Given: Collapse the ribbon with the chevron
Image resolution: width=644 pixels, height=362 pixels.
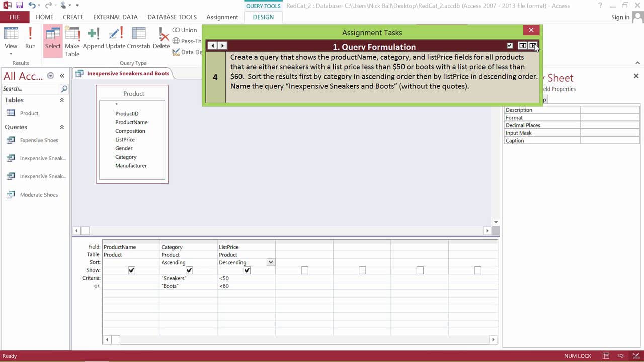Looking at the screenshot, I should tap(638, 63).
